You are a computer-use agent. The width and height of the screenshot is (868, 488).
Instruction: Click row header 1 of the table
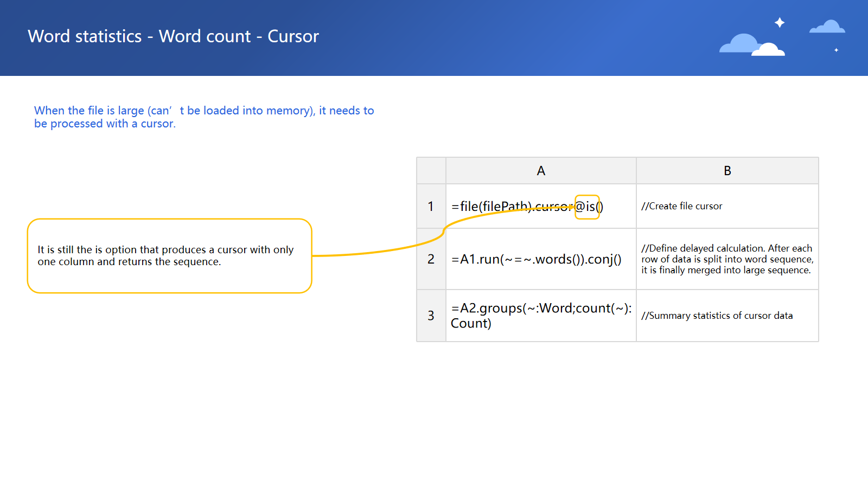pyautogui.click(x=431, y=207)
